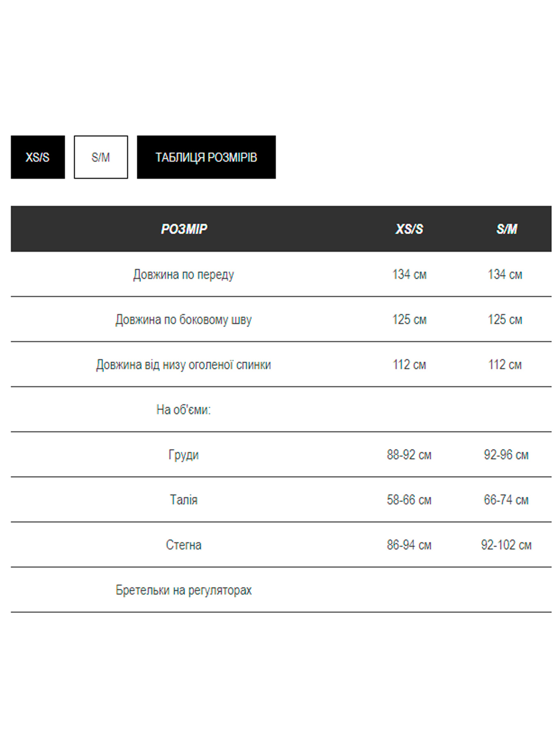Screen dimensions: 560x747
Task: Select the S/M size button
Action: pyautogui.click(x=101, y=157)
